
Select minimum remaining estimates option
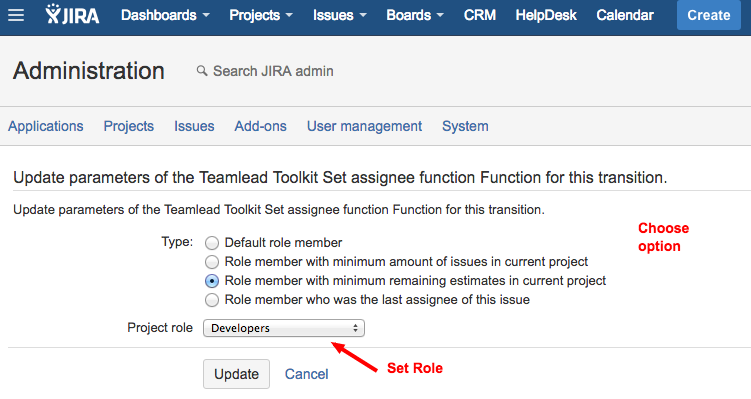point(212,281)
